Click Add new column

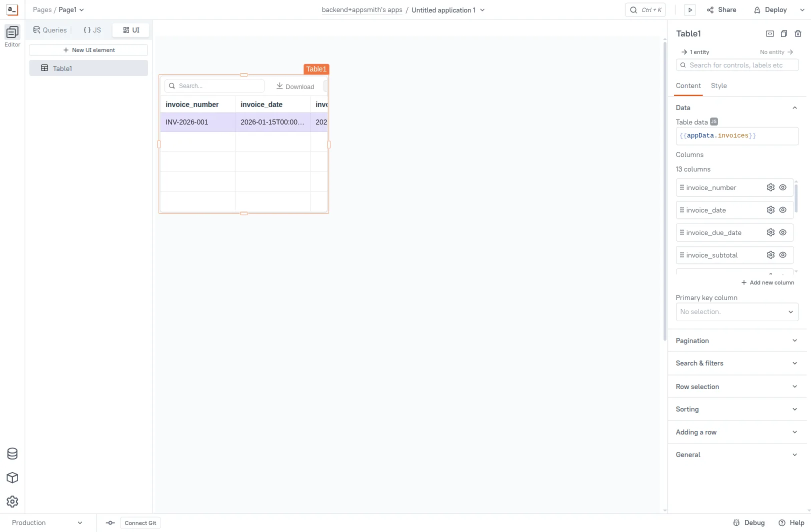tap(767, 282)
